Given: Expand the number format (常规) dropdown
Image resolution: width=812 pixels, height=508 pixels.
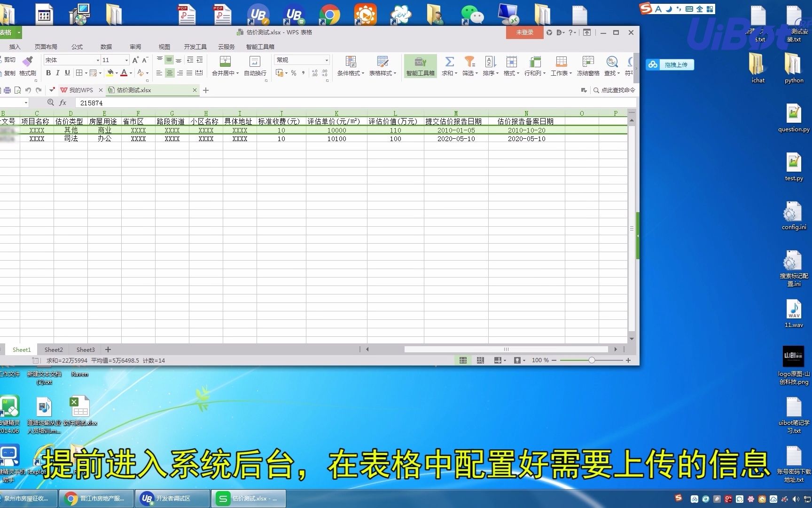Looking at the screenshot, I should tap(326, 60).
